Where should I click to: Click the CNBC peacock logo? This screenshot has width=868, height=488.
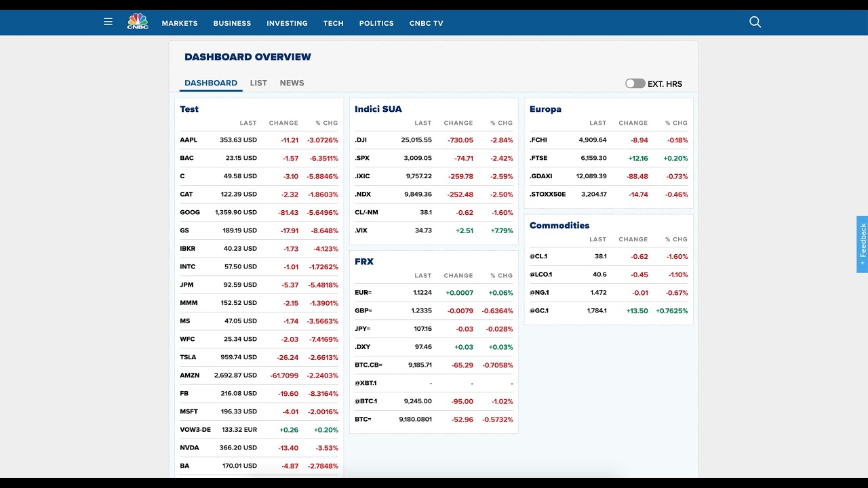click(138, 22)
